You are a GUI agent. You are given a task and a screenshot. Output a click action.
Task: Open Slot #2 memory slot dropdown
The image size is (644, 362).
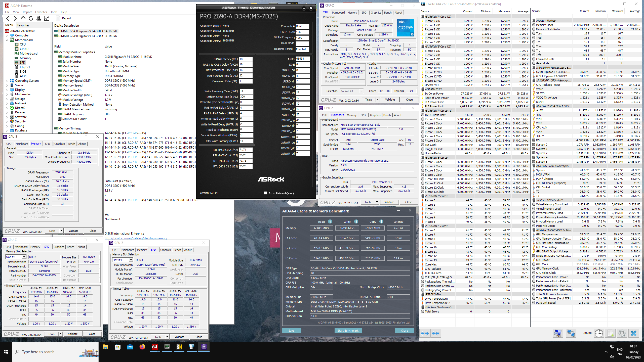(x=24, y=257)
